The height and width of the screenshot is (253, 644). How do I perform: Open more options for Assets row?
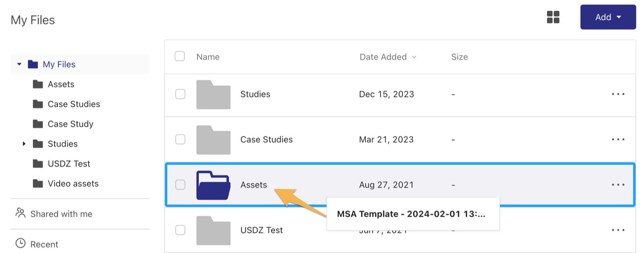[x=618, y=185]
